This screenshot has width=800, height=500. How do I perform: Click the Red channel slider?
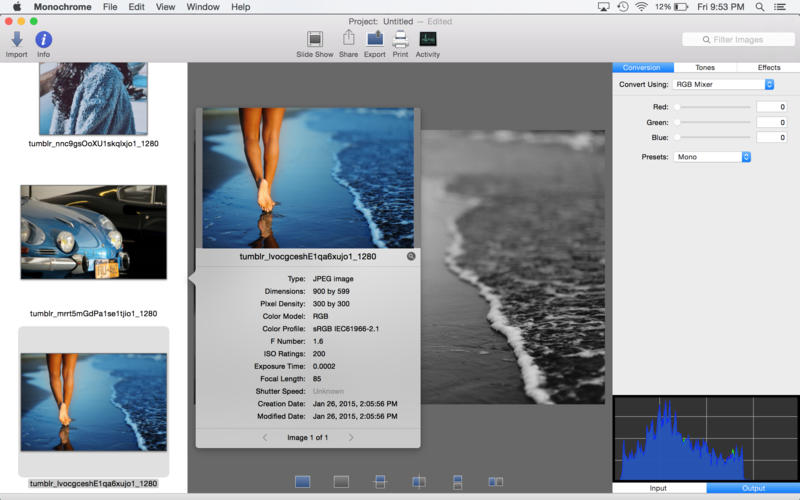(713, 107)
